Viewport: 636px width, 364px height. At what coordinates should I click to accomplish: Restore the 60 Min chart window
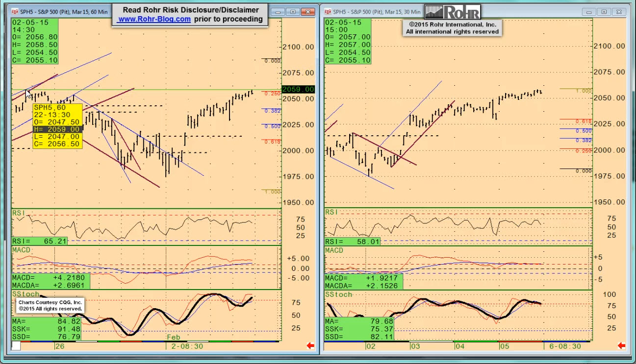point(293,11)
